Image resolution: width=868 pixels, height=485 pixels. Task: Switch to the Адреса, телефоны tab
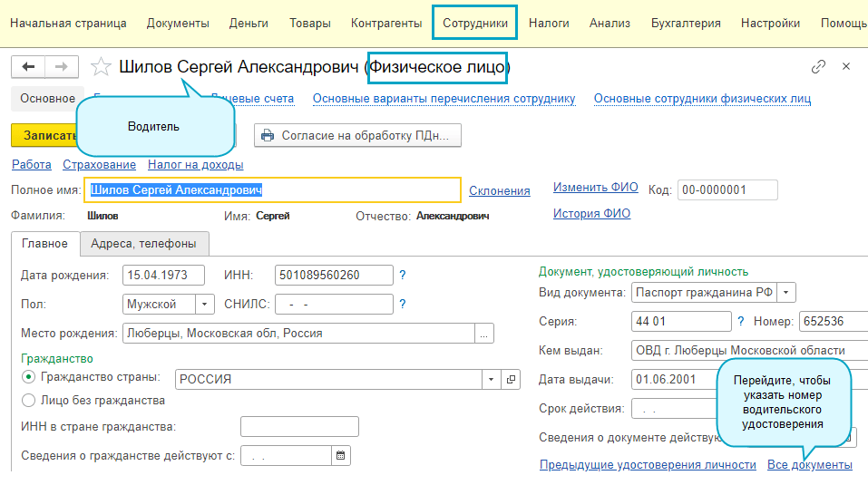coord(144,244)
